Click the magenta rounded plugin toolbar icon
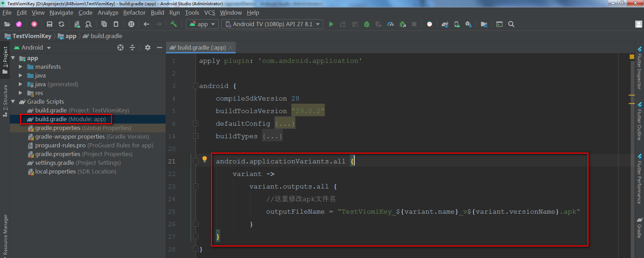 point(19,24)
